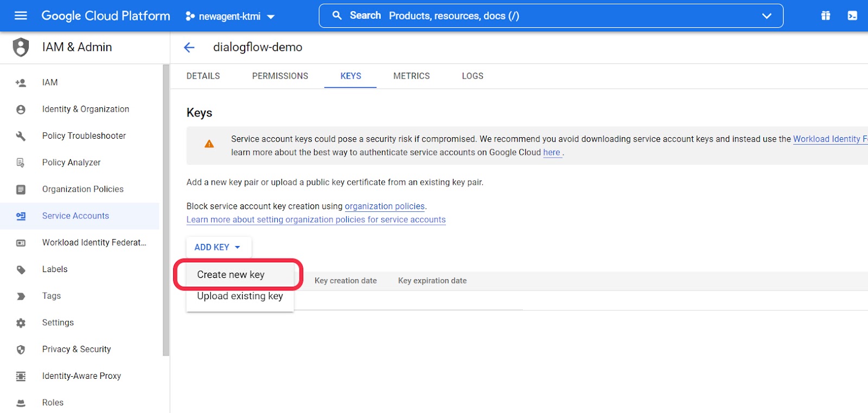Click the gift icon in top bar

coord(826,16)
